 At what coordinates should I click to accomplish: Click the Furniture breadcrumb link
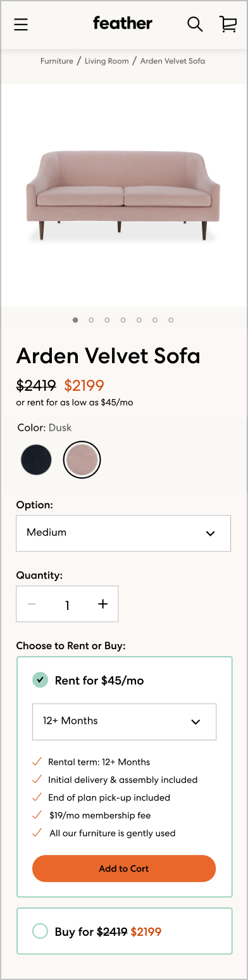pyautogui.click(x=57, y=61)
